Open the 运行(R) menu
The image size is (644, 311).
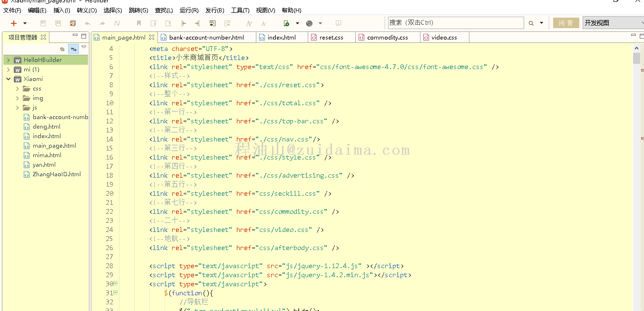point(189,10)
